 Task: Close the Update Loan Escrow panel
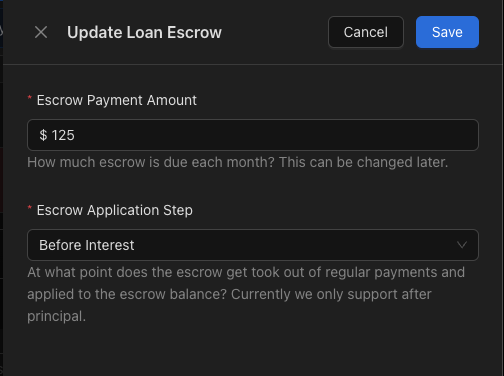click(x=41, y=32)
